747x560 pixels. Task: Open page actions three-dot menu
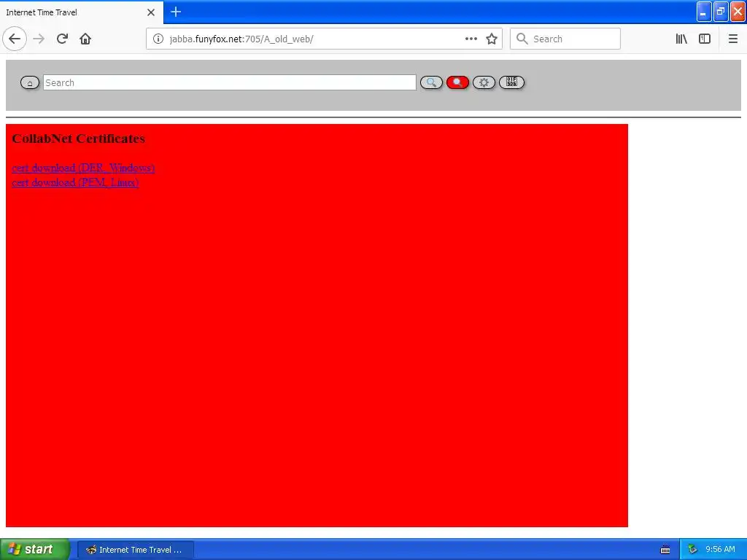(x=471, y=39)
